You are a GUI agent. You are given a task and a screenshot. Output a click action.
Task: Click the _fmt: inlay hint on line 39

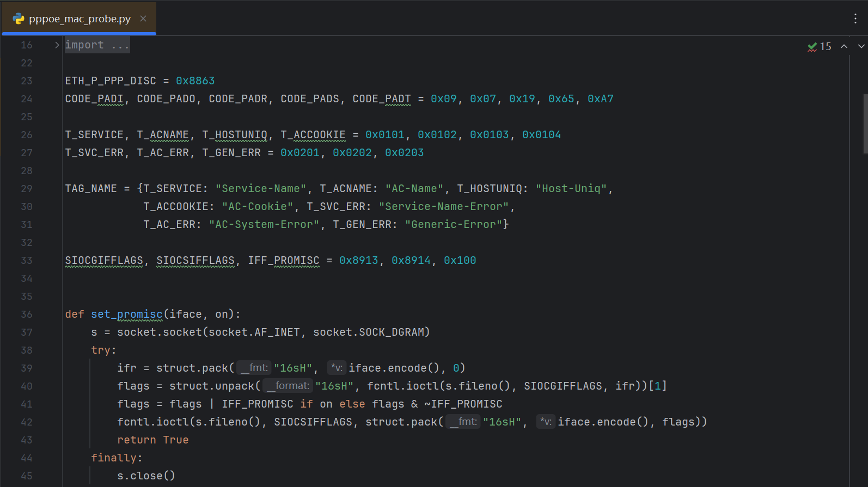click(x=254, y=368)
